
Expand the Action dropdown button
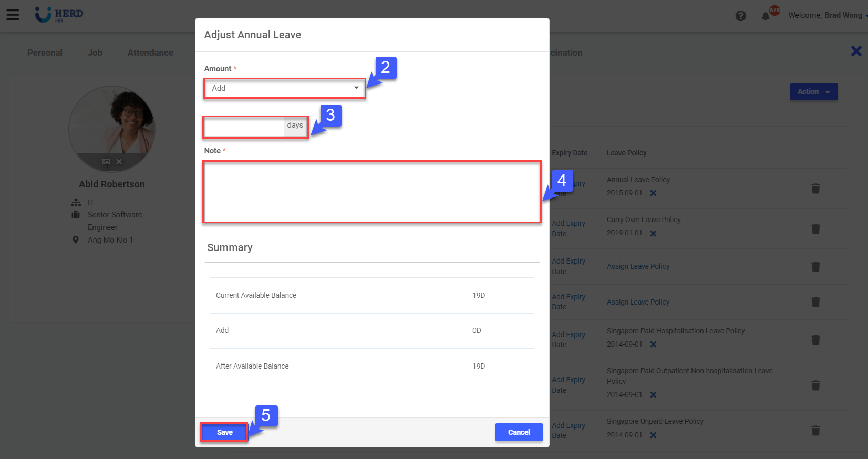(813, 92)
